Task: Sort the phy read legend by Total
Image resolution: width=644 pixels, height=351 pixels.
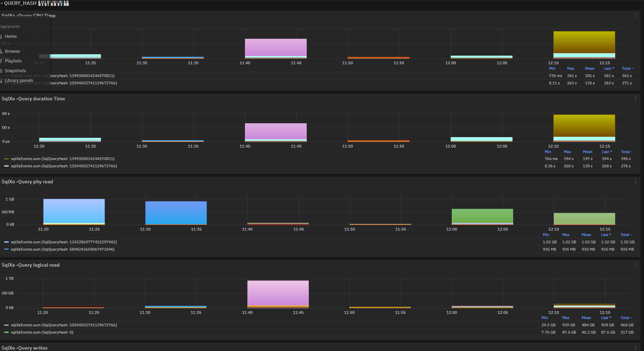Action: point(626,235)
